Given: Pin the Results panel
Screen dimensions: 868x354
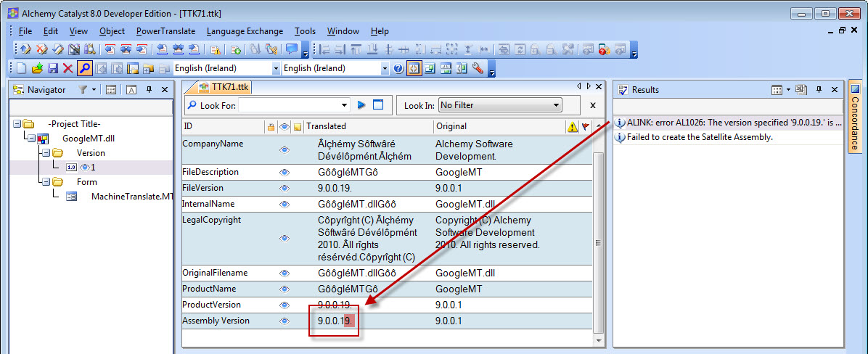Looking at the screenshot, I should (x=819, y=90).
